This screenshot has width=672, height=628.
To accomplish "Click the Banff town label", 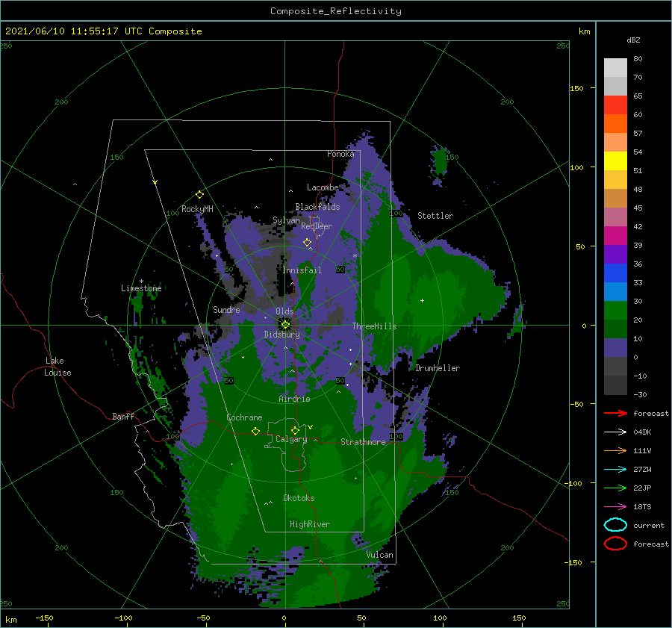I will tap(123, 417).
